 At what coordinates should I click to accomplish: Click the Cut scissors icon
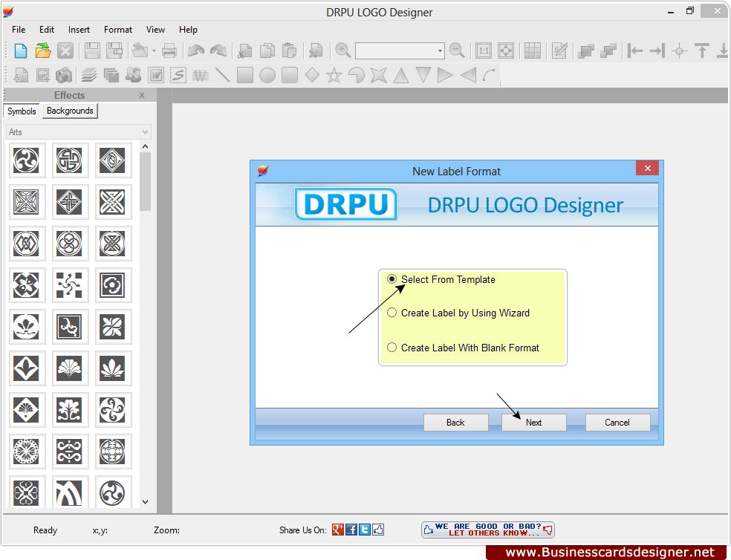[244, 51]
